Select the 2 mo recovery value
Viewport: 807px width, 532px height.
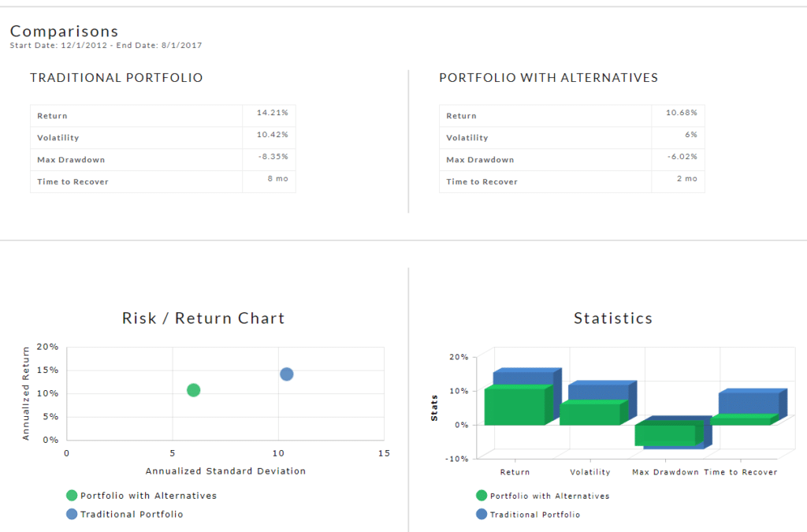687,179
